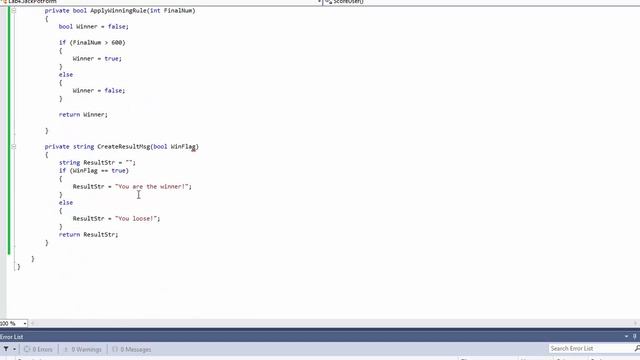Click the Error List search magnifier icon

[637, 349]
